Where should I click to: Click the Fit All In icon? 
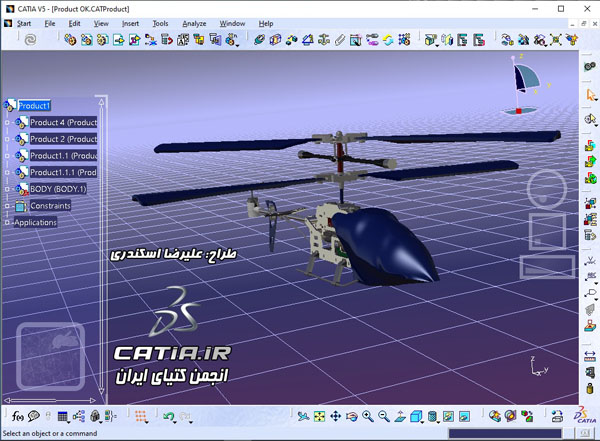pos(320,416)
